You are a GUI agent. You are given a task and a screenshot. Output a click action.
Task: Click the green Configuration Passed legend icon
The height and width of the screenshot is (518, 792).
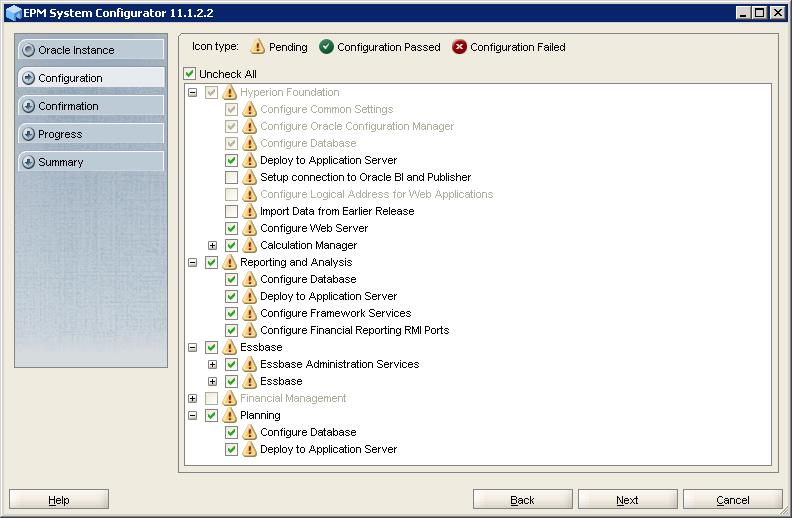[x=326, y=47]
